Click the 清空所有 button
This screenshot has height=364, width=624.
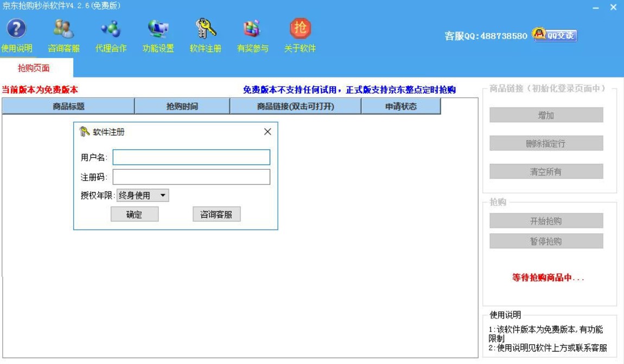(x=546, y=171)
